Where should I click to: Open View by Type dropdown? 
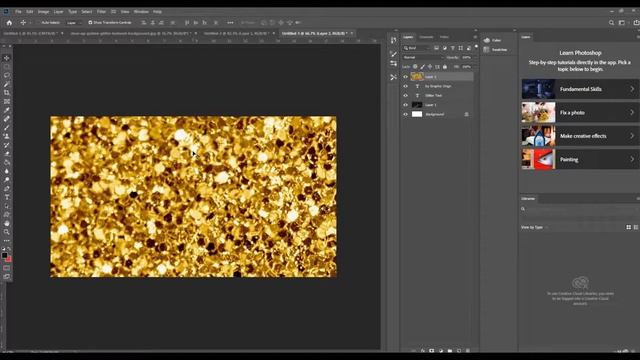coord(534,227)
